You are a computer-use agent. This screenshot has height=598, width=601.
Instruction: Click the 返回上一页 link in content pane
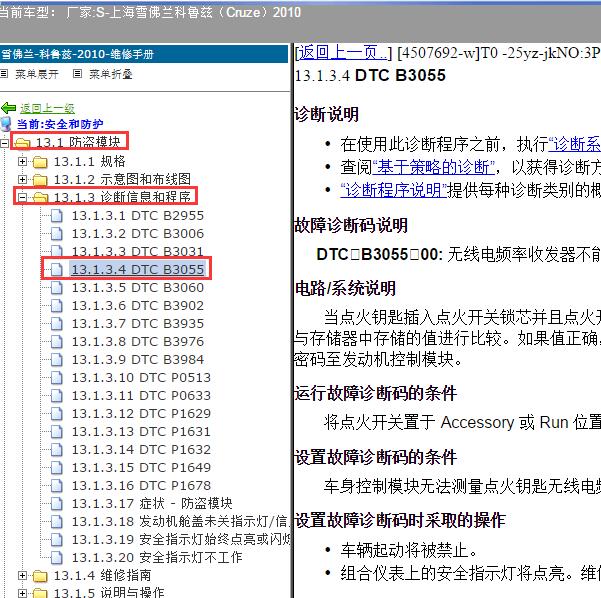pyautogui.click(x=343, y=53)
